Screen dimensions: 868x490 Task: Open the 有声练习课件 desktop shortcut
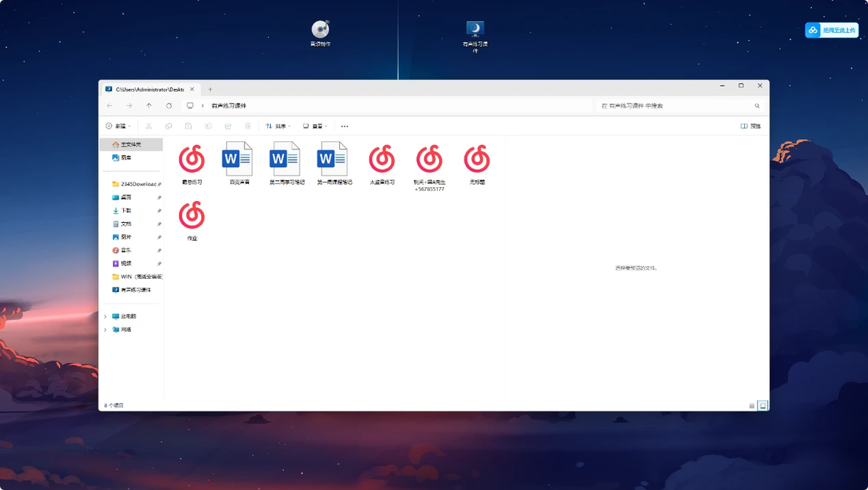475,36
